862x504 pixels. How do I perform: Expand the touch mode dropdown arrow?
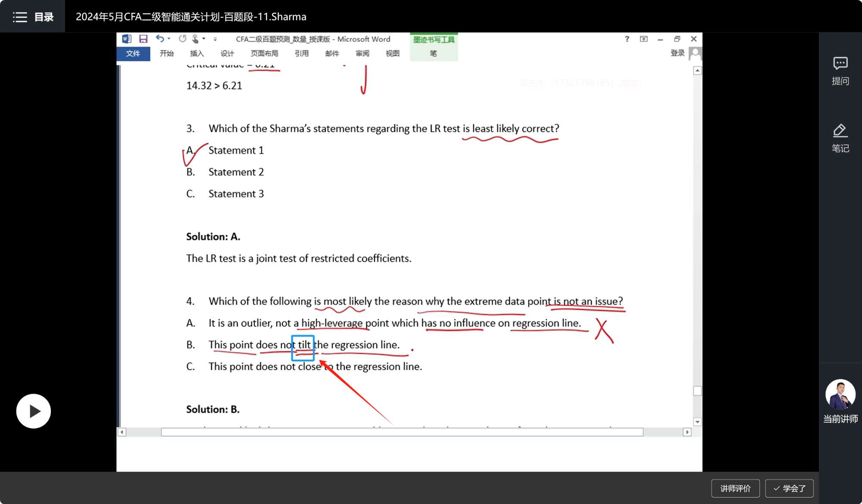pos(204,39)
